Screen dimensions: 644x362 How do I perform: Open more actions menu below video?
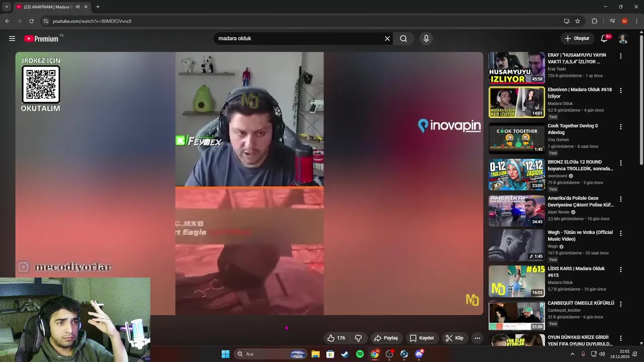(477, 338)
